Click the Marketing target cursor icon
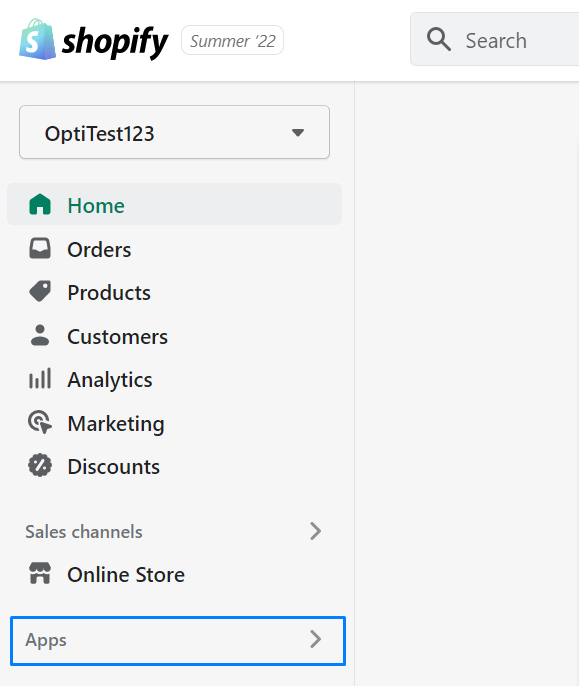 pyautogui.click(x=40, y=422)
